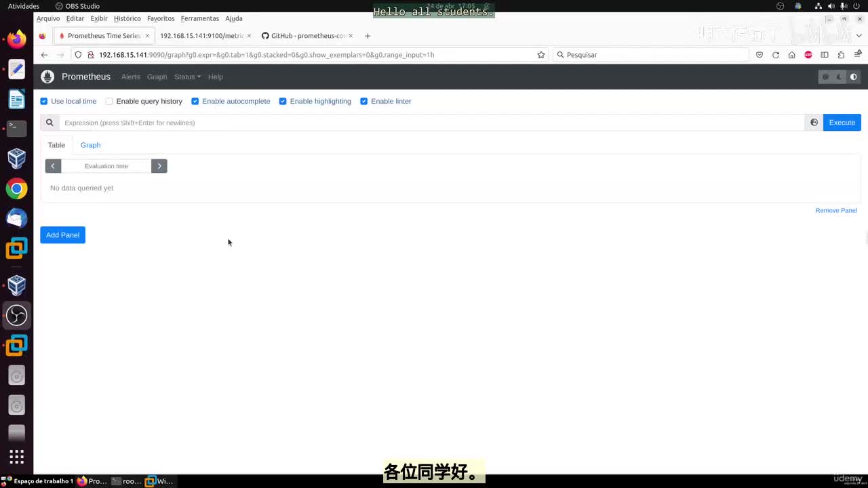Open the Arquivo menu

[48, 18]
